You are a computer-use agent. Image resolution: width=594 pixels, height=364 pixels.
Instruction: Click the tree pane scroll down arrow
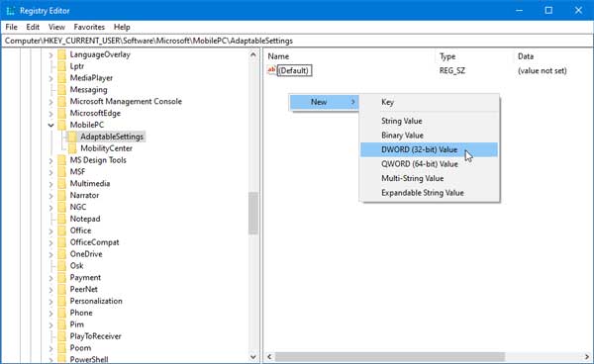pos(253,357)
